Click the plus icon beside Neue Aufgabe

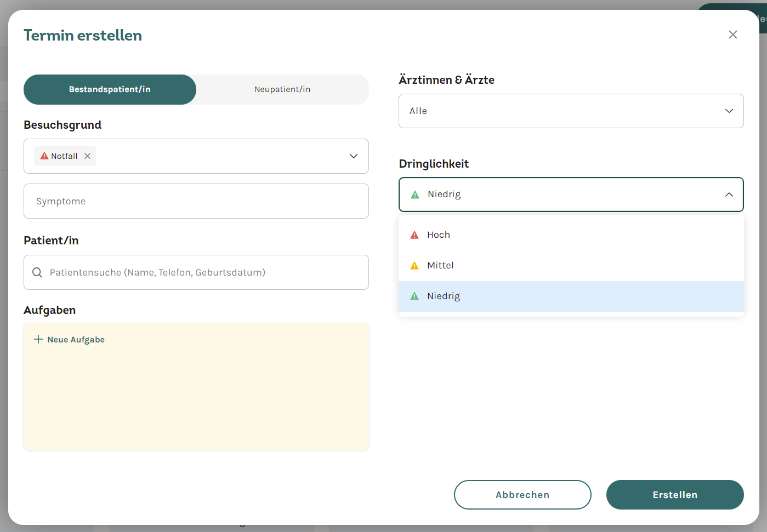pos(38,339)
